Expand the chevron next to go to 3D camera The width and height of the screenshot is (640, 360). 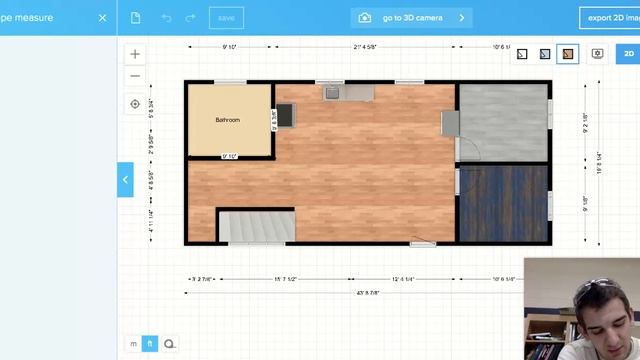462,18
